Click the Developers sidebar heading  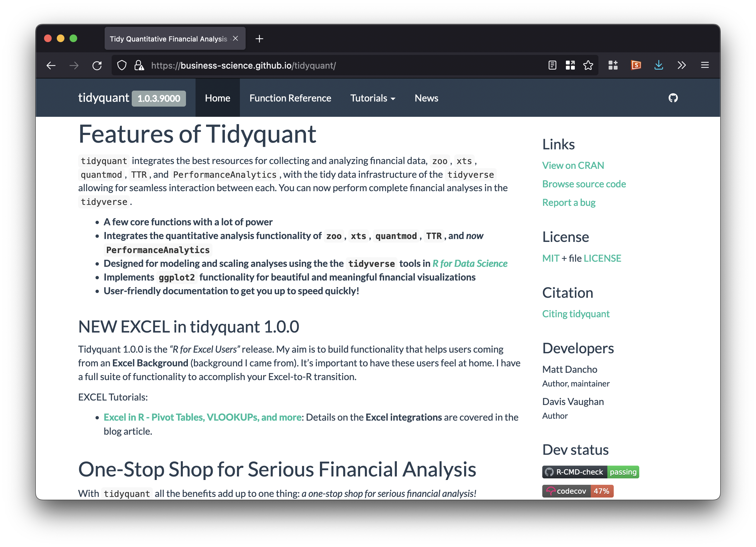pos(578,348)
